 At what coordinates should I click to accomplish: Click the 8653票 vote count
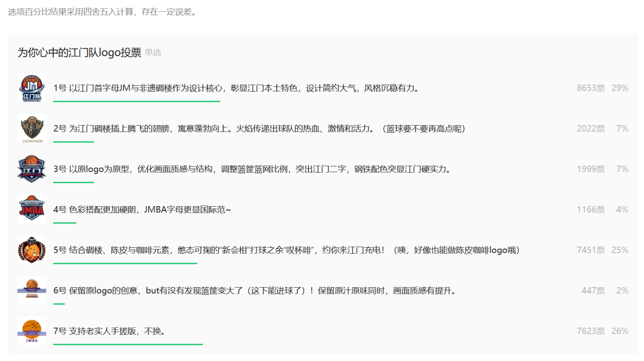click(x=590, y=88)
